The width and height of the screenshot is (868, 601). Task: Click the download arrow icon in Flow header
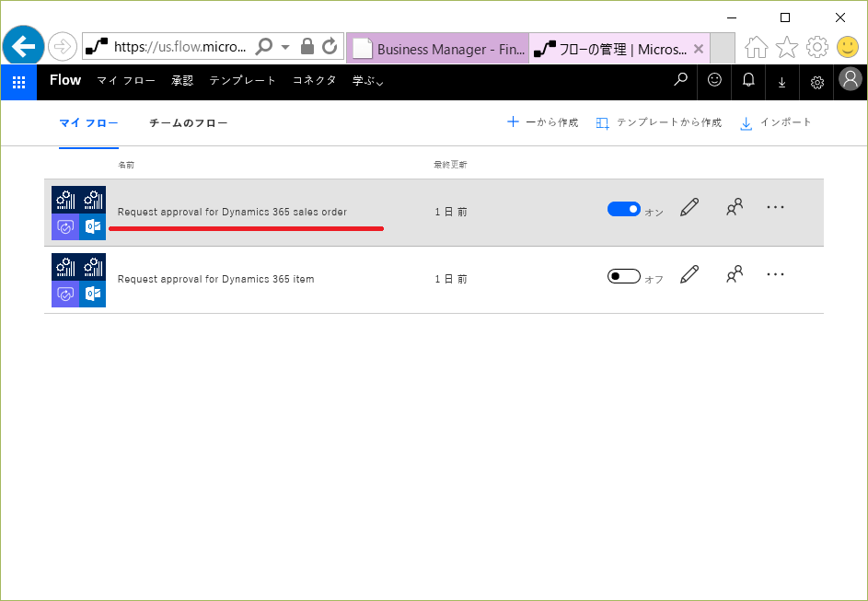point(782,83)
